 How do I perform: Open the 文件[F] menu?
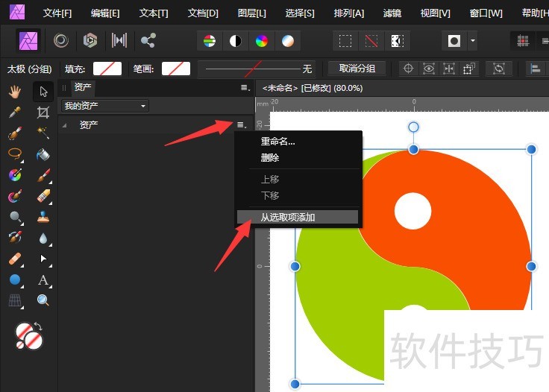click(x=57, y=13)
